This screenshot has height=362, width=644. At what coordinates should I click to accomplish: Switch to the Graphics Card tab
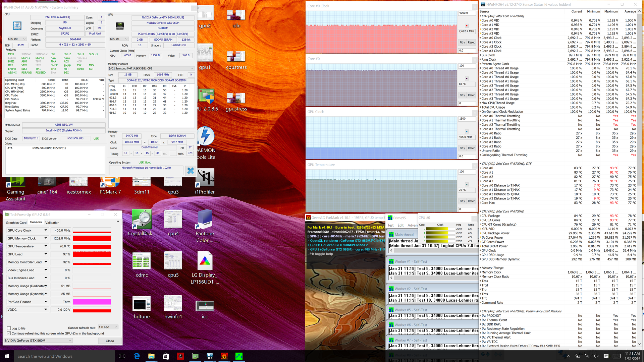click(16, 223)
